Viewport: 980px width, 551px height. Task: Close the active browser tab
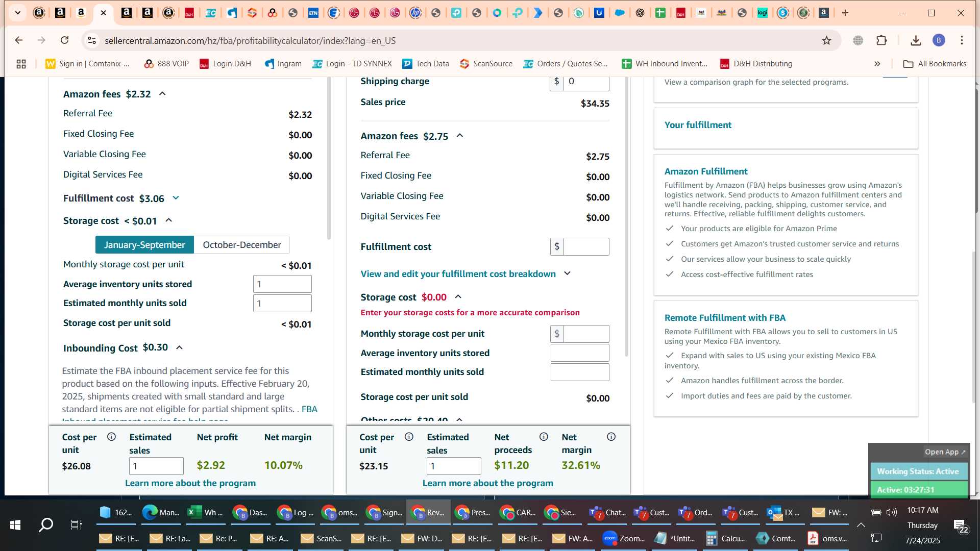[x=104, y=13]
